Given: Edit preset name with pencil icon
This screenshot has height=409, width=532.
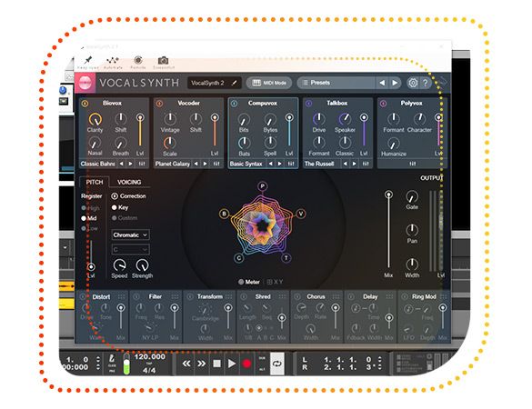Looking at the screenshot, I should pyautogui.click(x=235, y=83).
